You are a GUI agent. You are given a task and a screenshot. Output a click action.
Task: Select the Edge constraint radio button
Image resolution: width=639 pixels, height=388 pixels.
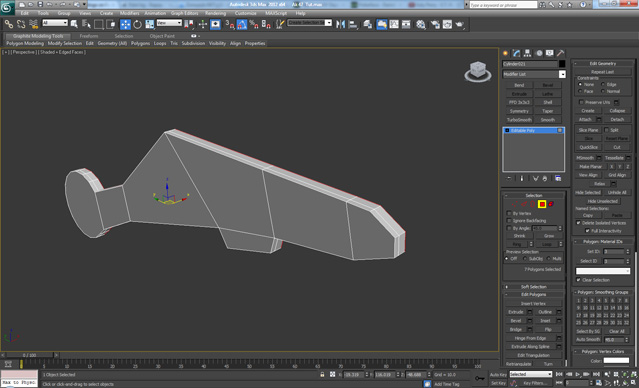603,84
